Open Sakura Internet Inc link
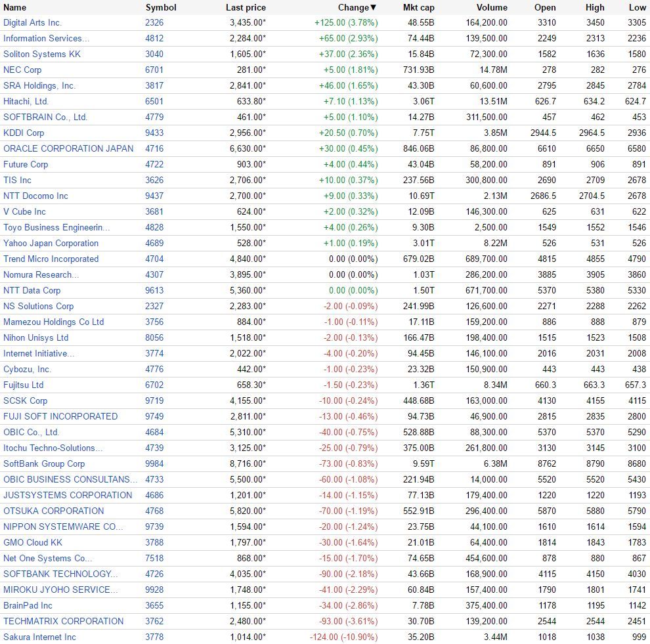This screenshot has height=644, width=650. click(40, 637)
